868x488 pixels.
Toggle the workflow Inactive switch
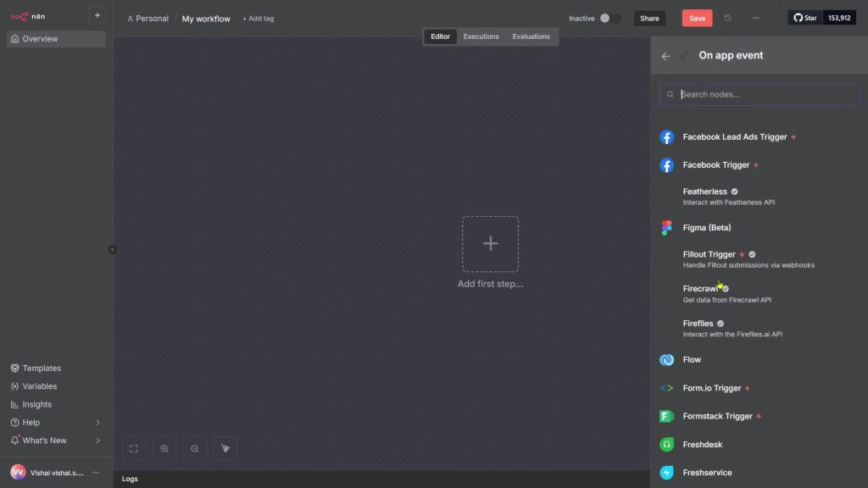coord(609,19)
